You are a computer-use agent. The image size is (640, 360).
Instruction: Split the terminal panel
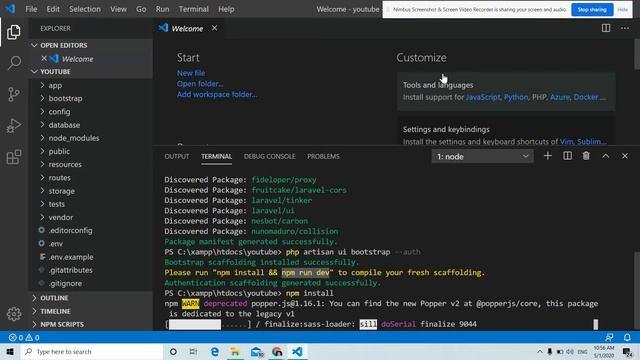coord(567,156)
